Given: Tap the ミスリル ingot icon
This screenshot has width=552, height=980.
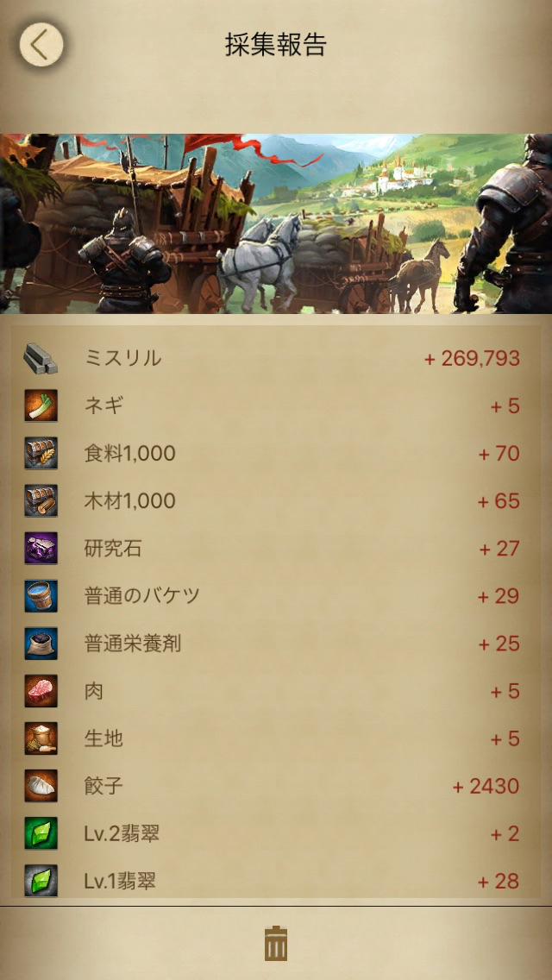Looking at the screenshot, I should click(41, 359).
